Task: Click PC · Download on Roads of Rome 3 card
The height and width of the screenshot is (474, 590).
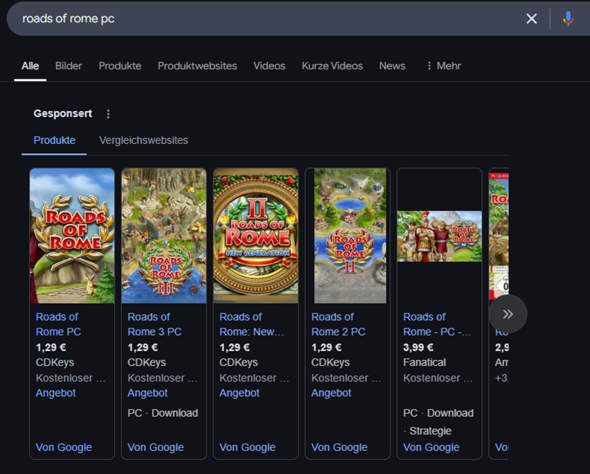Action: coord(163,413)
